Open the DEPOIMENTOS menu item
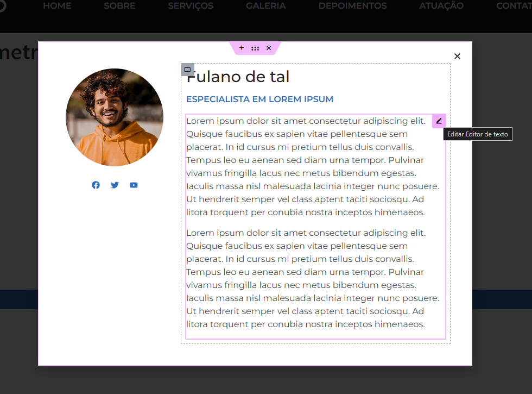Image resolution: width=532 pixels, height=394 pixels. [x=352, y=6]
